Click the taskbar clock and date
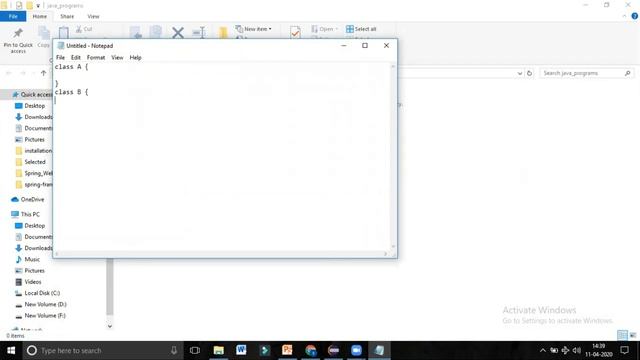This screenshot has width=640, height=360. tap(599, 351)
